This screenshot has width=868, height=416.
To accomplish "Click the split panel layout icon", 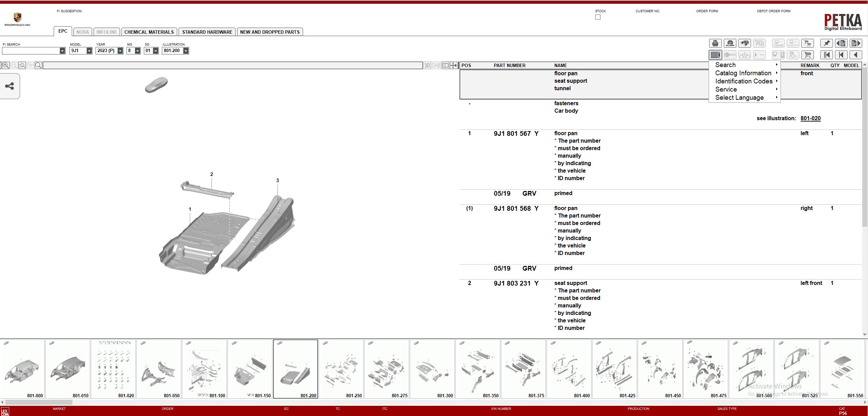I will [446, 65].
